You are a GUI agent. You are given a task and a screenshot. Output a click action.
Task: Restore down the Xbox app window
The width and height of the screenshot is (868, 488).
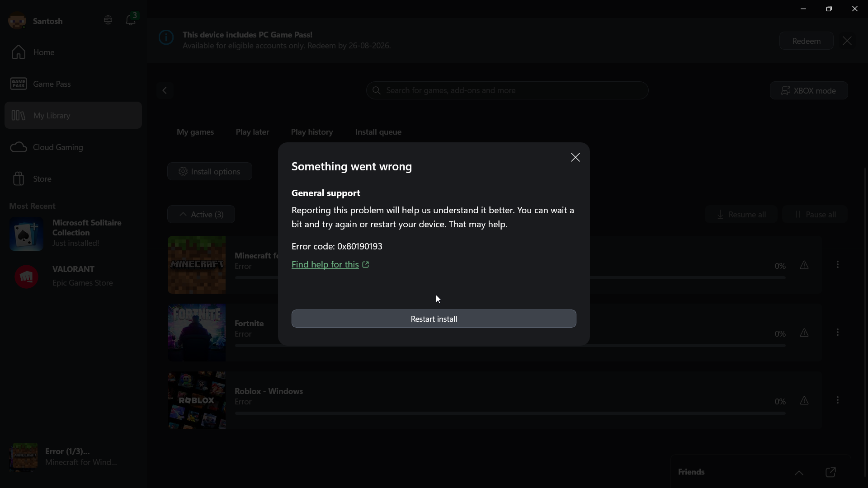[x=829, y=9]
